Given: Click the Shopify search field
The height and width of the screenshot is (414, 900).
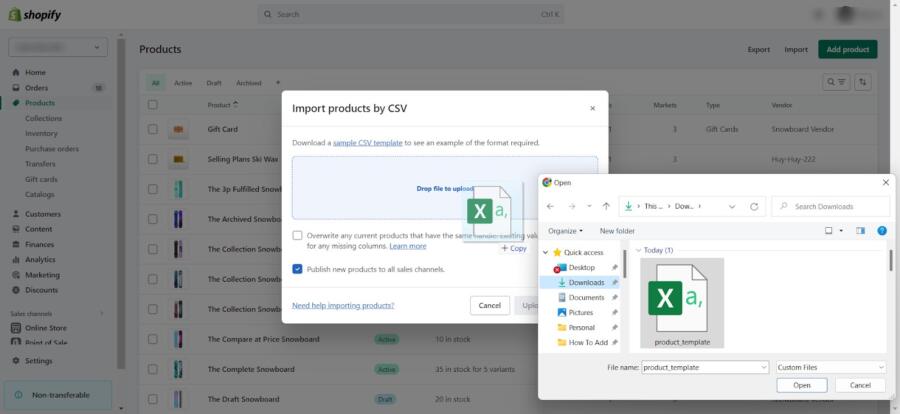Looking at the screenshot, I should (x=410, y=14).
